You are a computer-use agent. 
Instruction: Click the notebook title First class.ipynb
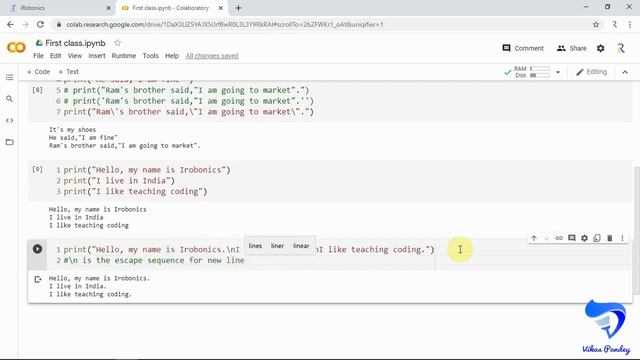click(x=75, y=43)
